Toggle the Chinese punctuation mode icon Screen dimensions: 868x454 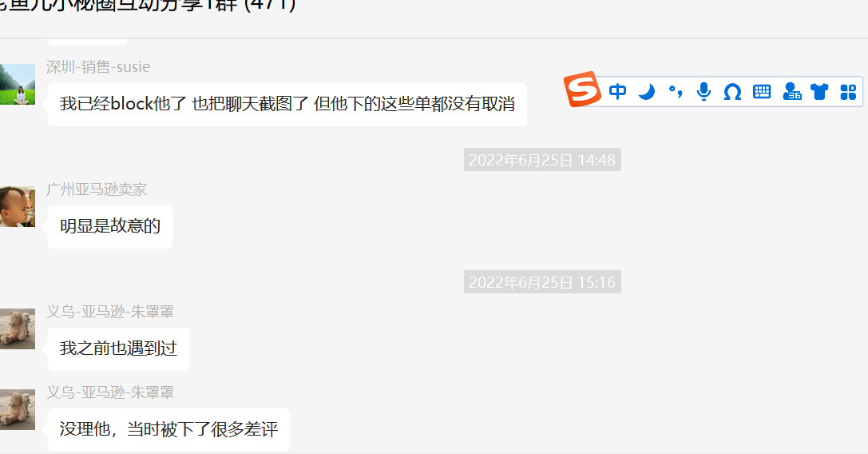675,91
